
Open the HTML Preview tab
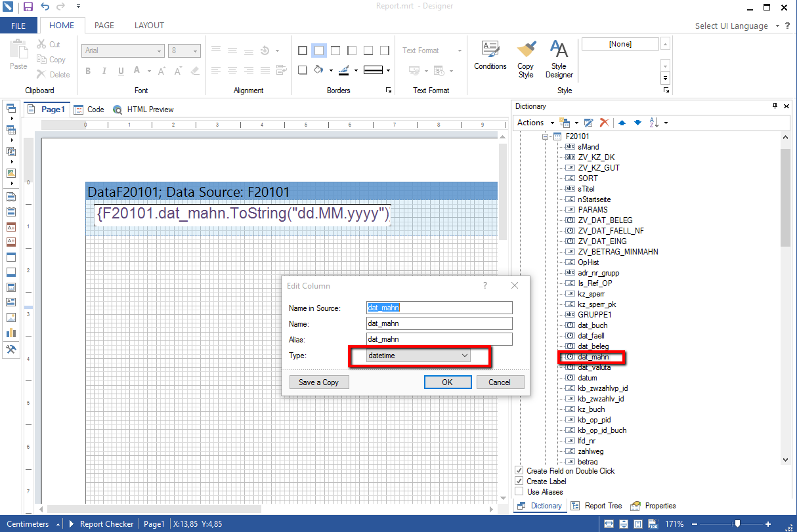tap(144, 110)
